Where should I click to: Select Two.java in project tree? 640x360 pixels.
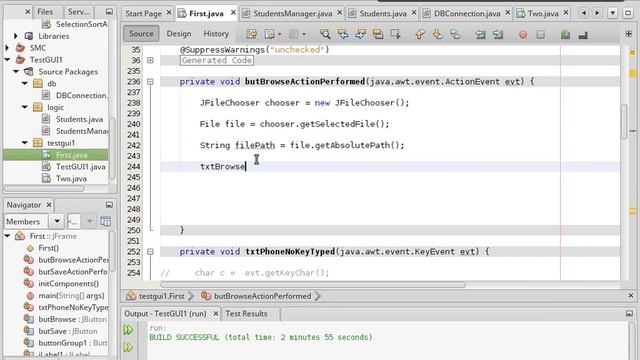pos(71,178)
